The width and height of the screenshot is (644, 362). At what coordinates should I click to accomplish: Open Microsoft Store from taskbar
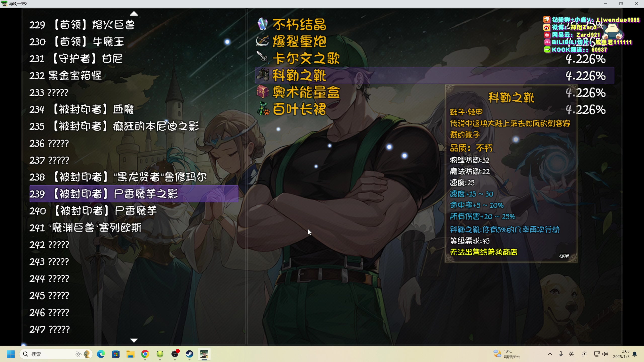[x=116, y=354]
